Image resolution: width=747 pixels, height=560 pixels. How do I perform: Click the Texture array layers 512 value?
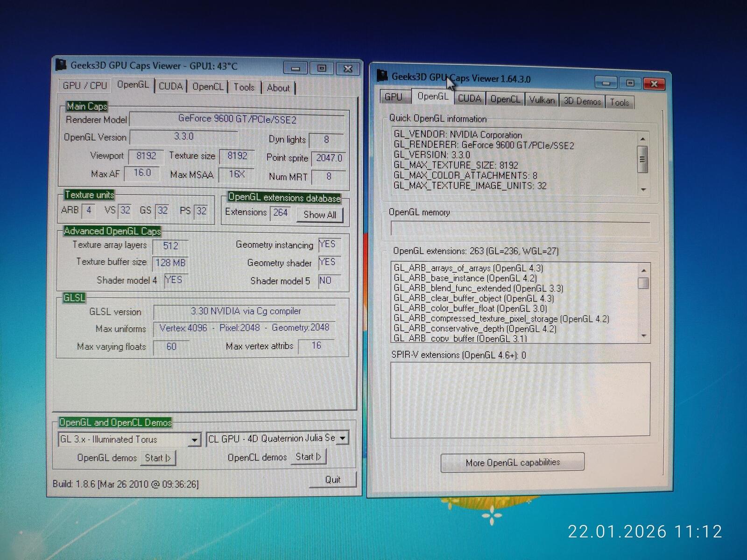coord(170,246)
